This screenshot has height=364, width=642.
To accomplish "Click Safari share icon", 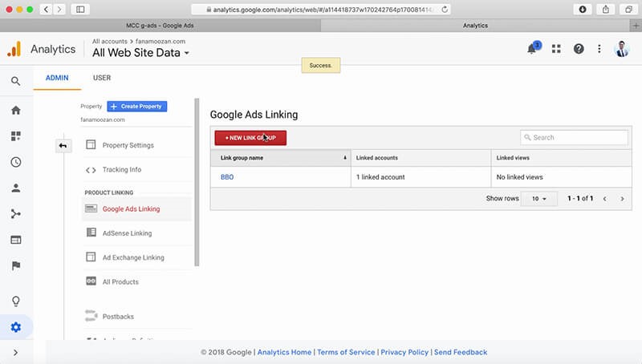I will 606,10.
